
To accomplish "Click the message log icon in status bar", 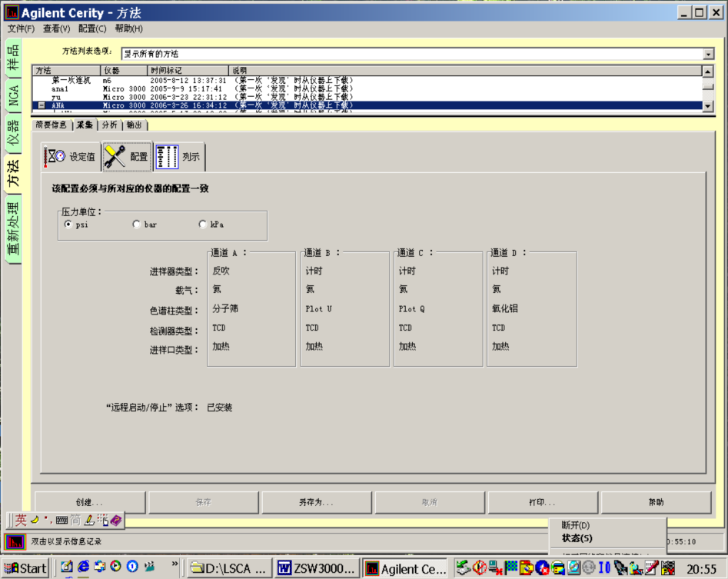I will [x=15, y=541].
